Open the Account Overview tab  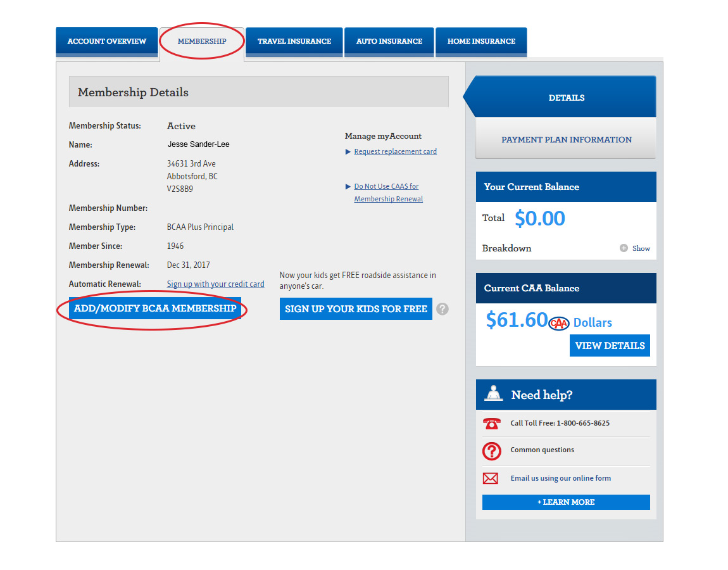107,41
